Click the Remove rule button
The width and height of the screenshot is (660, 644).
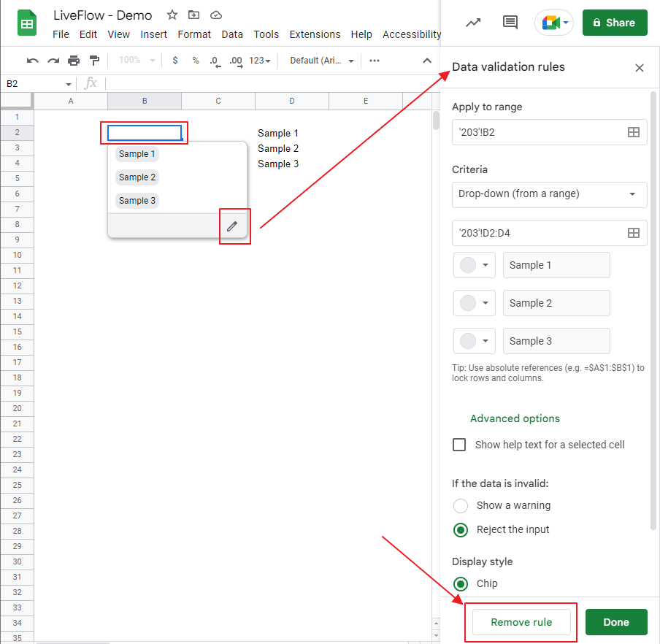[x=521, y=622]
